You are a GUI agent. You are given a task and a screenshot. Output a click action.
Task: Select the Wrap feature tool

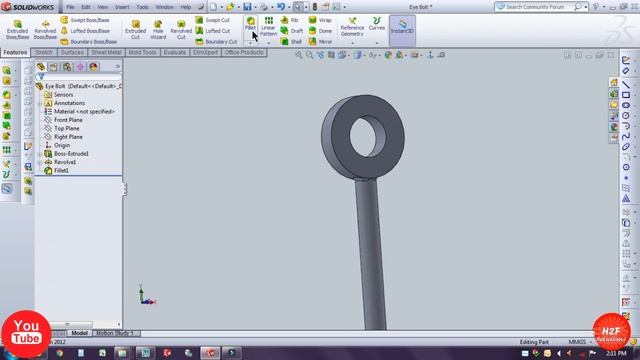pyautogui.click(x=320, y=20)
